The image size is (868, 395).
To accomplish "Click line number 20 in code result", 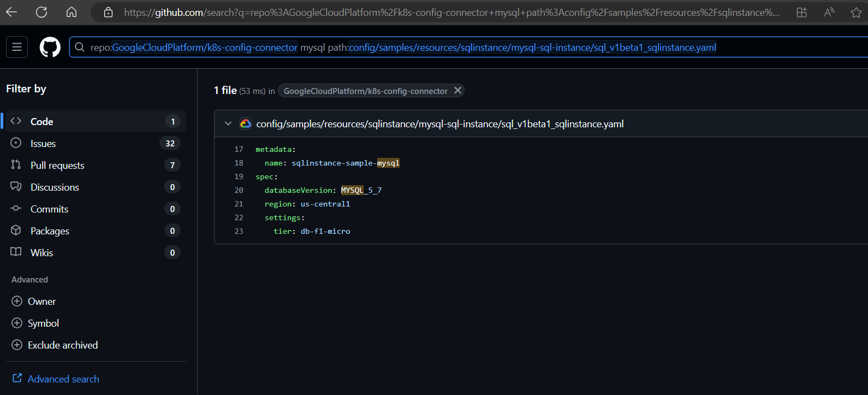I will pos(239,190).
